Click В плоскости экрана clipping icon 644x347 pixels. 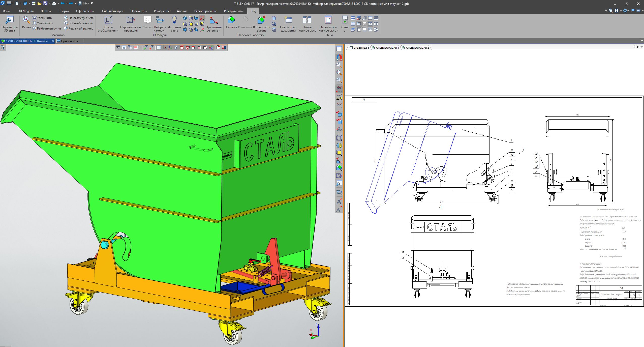(261, 20)
